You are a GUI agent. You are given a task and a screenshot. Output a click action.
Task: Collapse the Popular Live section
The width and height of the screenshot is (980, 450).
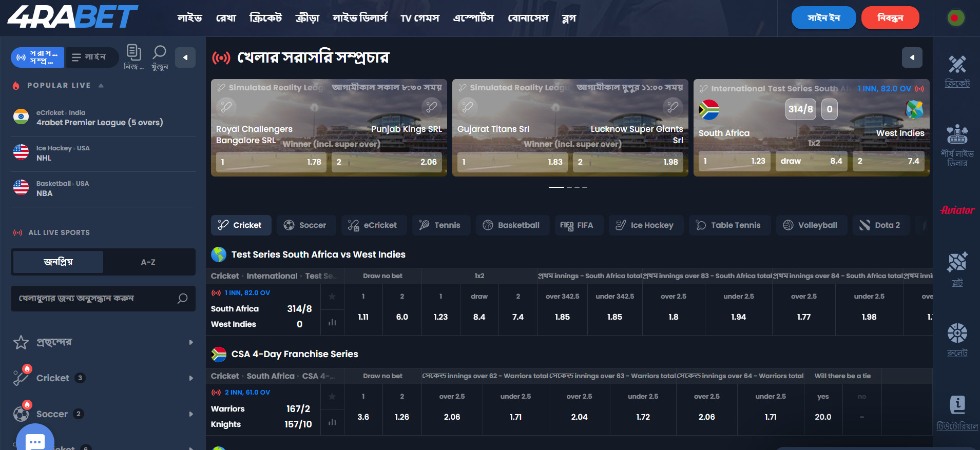coord(101,86)
